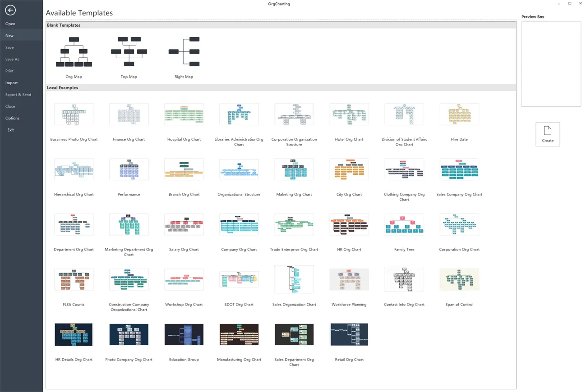
Task: Choose the Hire Date example
Action: [459, 114]
